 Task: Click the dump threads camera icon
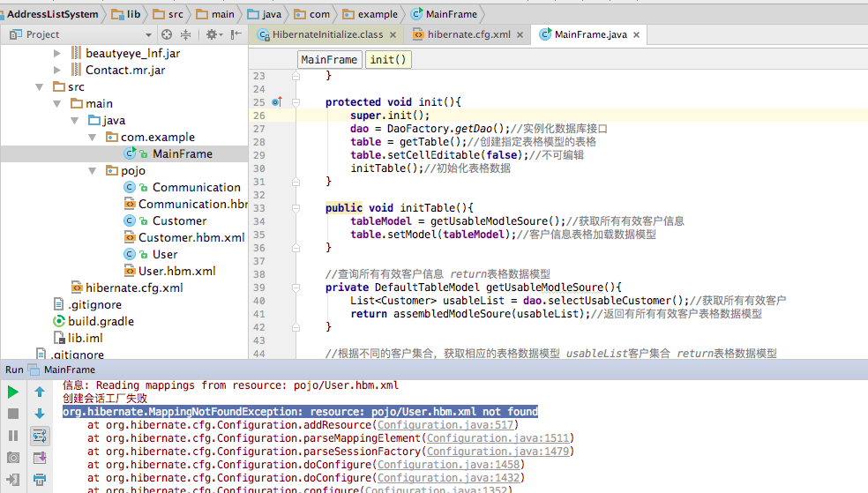pyautogui.click(x=13, y=458)
